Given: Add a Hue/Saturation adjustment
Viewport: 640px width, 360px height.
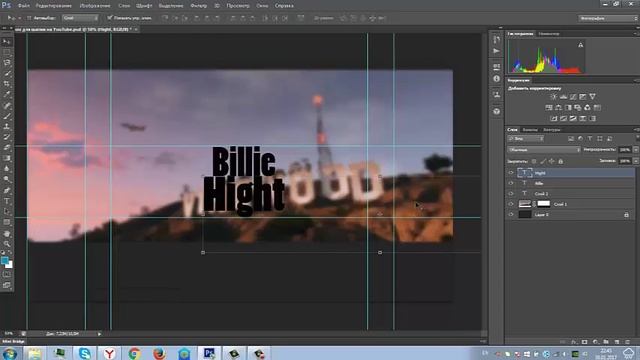Looking at the screenshot, I should [x=549, y=108].
